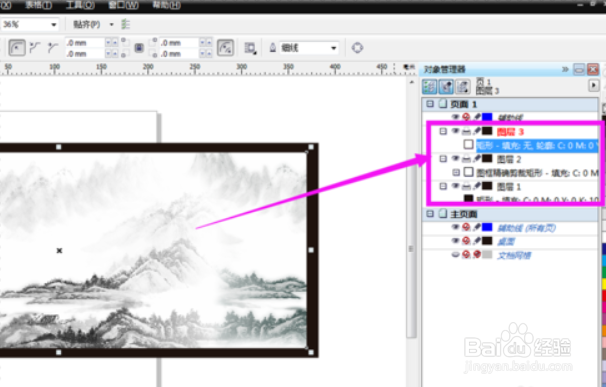This screenshot has height=387, width=606.
Task: Toggle printing for 图层 1
Action: pyautogui.click(x=466, y=186)
